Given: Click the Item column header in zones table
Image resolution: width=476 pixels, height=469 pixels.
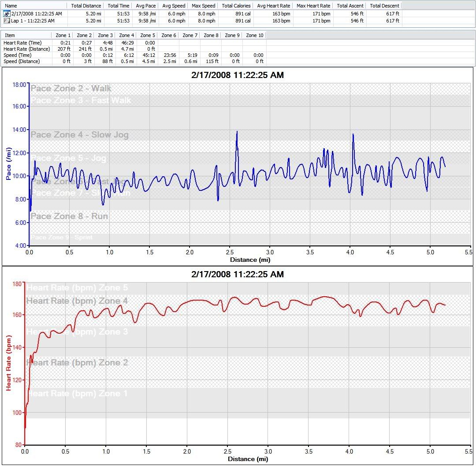Looking at the screenshot, I should (x=10, y=35).
